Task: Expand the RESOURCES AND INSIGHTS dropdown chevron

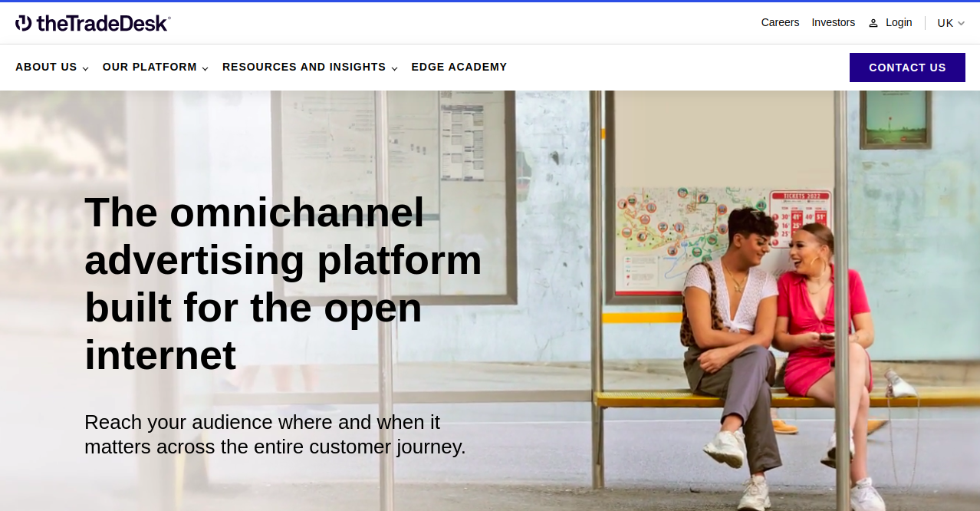Action: [395, 68]
